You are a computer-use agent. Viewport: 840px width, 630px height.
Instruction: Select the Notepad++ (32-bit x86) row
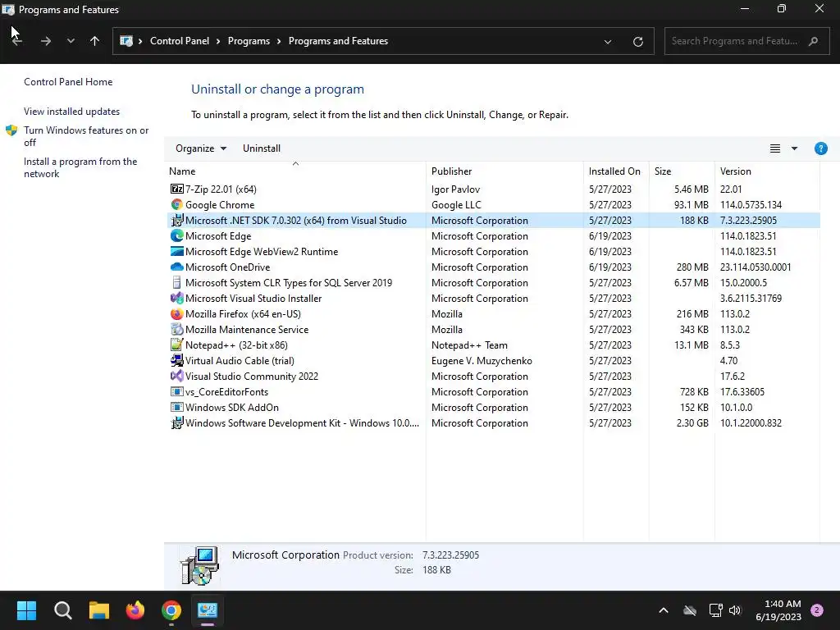pos(493,345)
